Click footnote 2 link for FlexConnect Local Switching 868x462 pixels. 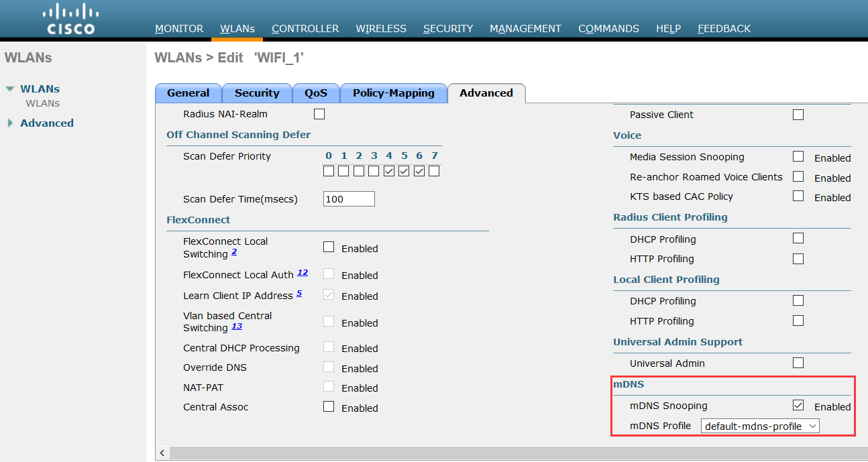[234, 252]
